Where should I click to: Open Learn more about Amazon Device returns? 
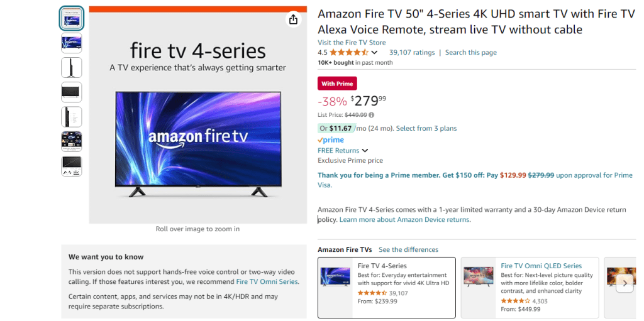(404, 220)
